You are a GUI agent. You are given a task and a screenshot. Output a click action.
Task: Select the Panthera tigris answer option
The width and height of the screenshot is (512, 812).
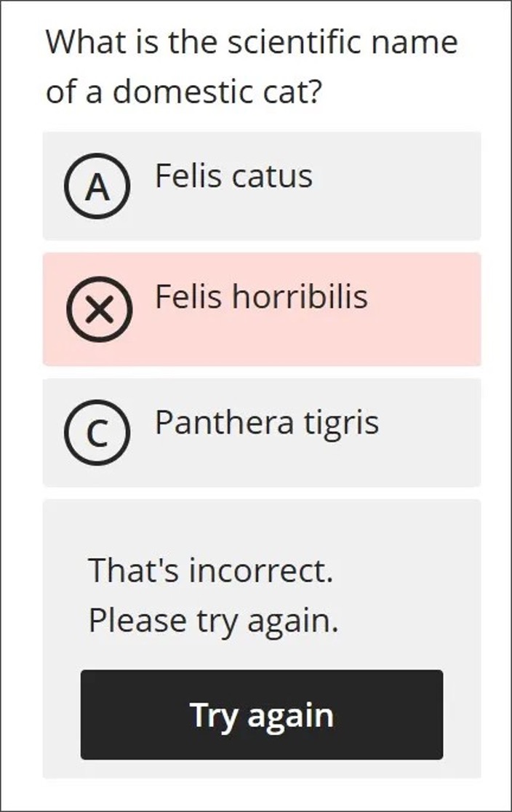262,431
